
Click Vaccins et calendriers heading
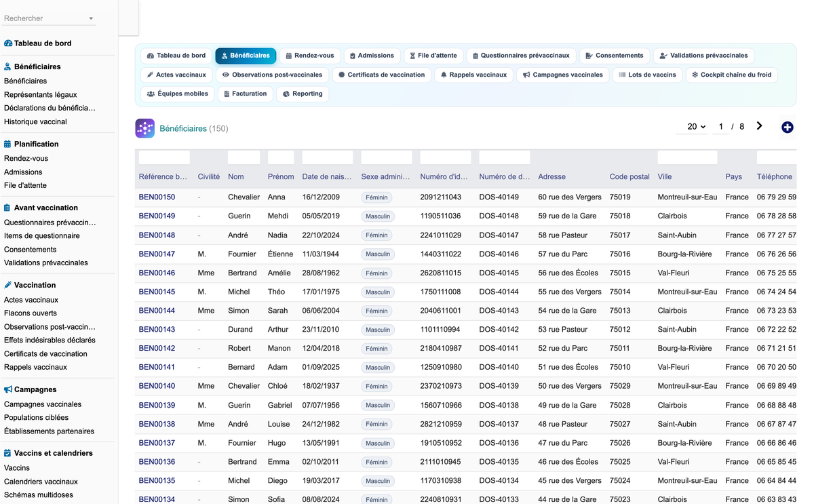tap(54, 452)
